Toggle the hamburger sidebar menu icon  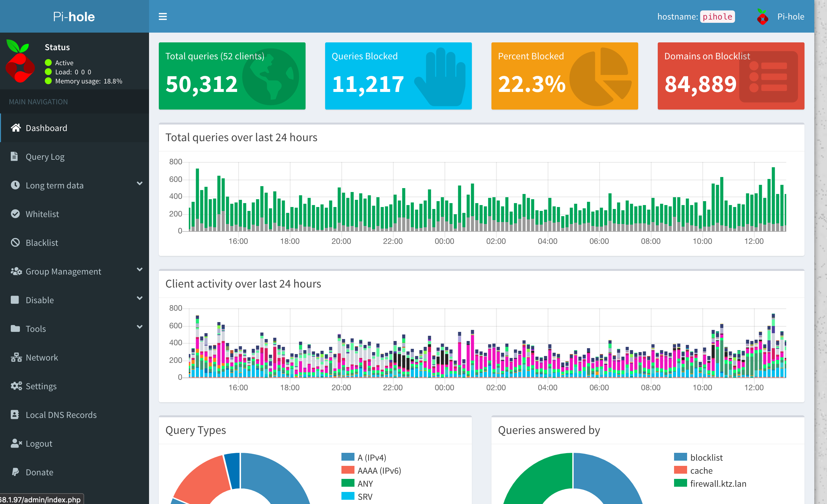coord(163,16)
